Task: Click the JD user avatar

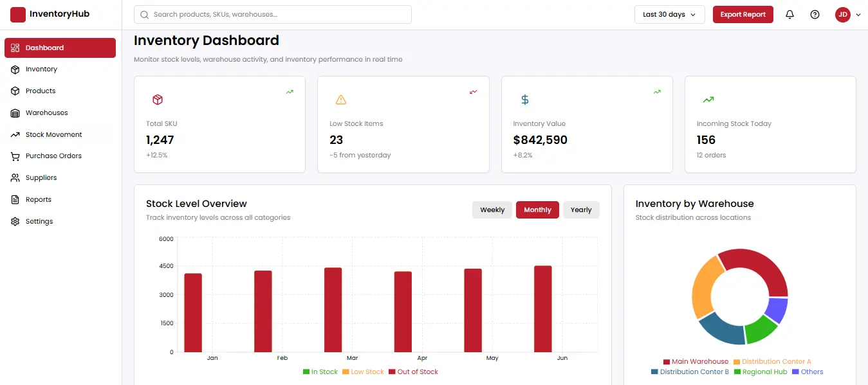Action: [842, 14]
